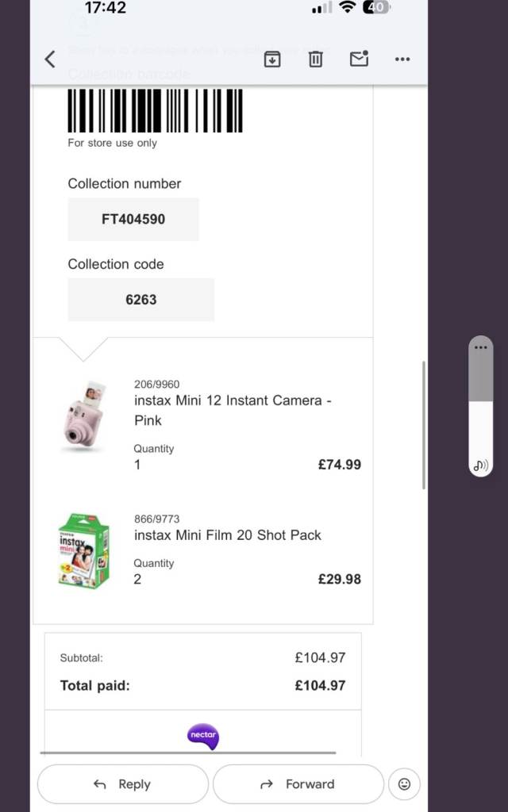
Task: Tap the Nectar logo
Action: [203, 736]
